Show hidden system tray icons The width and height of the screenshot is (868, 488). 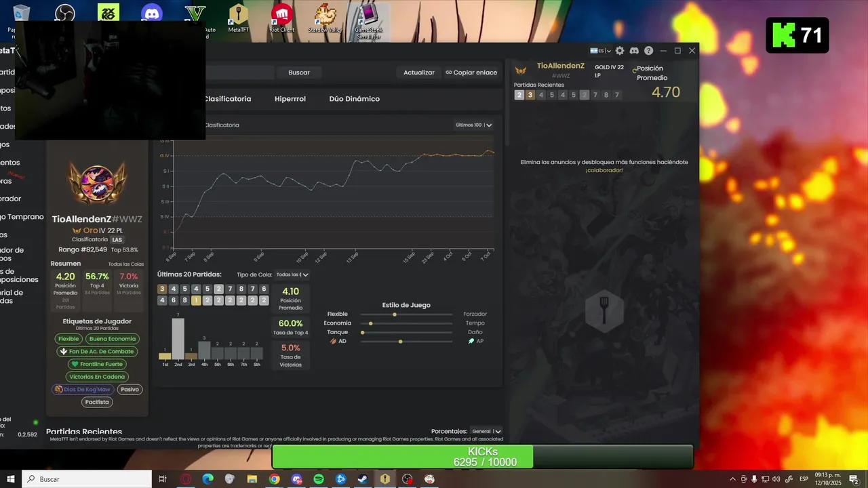tap(733, 479)
